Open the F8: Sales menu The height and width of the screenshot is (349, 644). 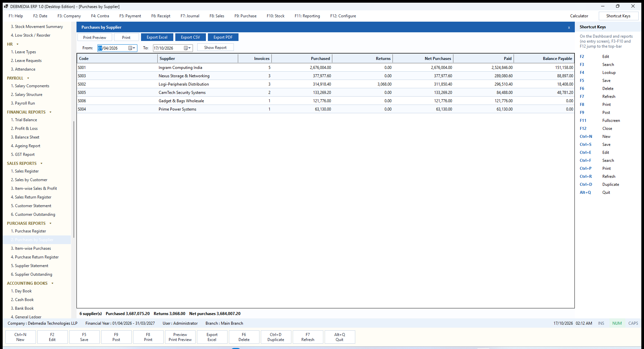click(x=217, y=16)
